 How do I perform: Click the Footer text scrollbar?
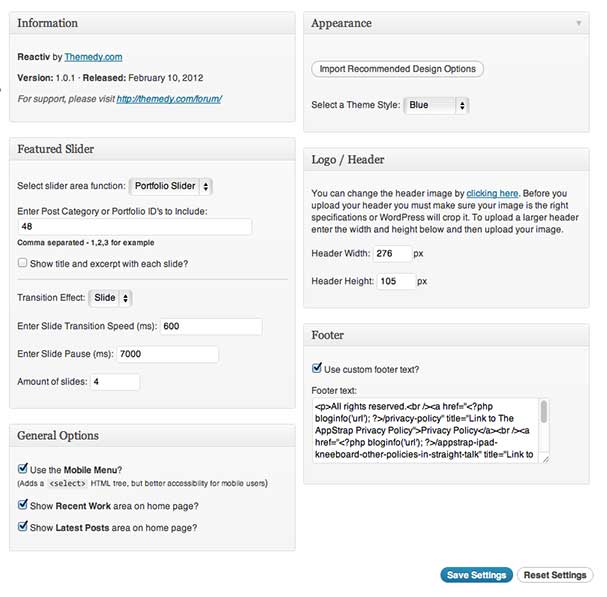544,412
